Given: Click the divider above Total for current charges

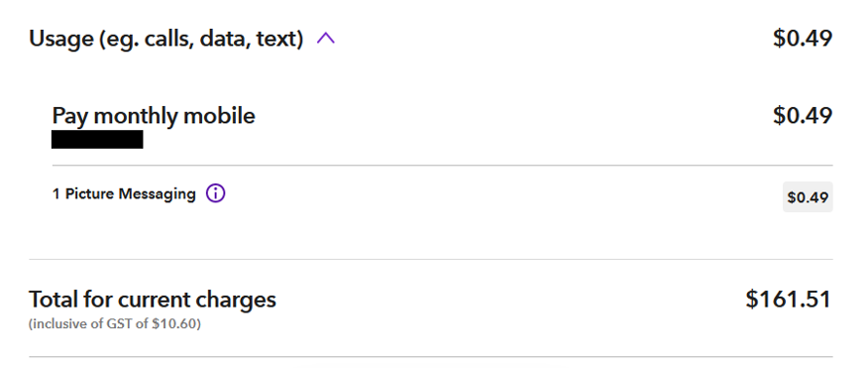Looking at the screenshot, I should click(431, 259).
